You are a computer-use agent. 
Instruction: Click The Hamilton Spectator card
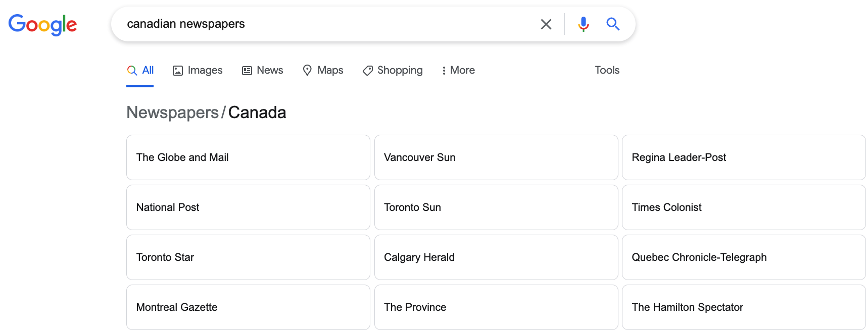744,307
